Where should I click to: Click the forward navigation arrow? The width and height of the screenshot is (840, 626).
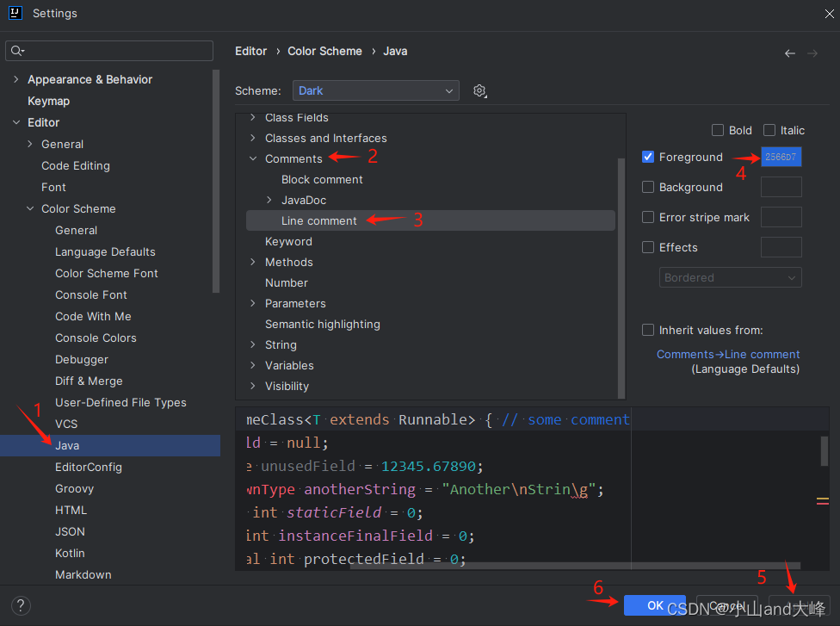coord(812,53)
